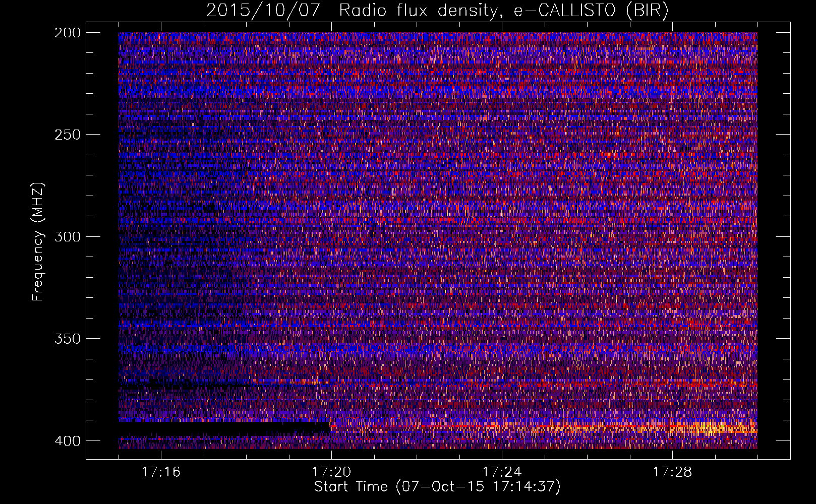Click the 250 frequency tick label
This screenshot has height=504, width=816.
[67, 135]
